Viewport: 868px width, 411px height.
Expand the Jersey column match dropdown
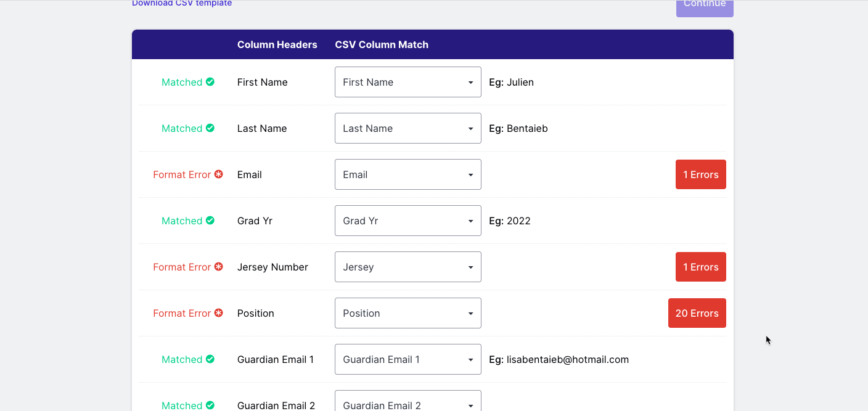point(408,267)
